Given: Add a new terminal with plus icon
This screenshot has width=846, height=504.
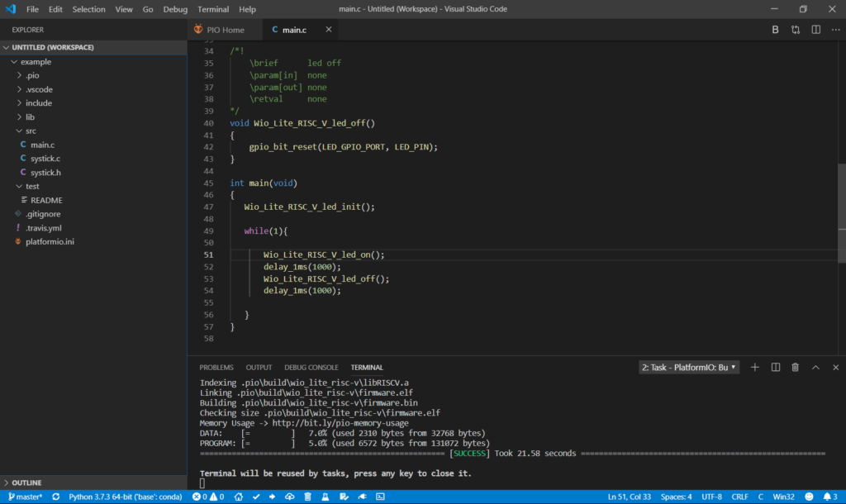Looking at the screenshot, I should [754, 367].
